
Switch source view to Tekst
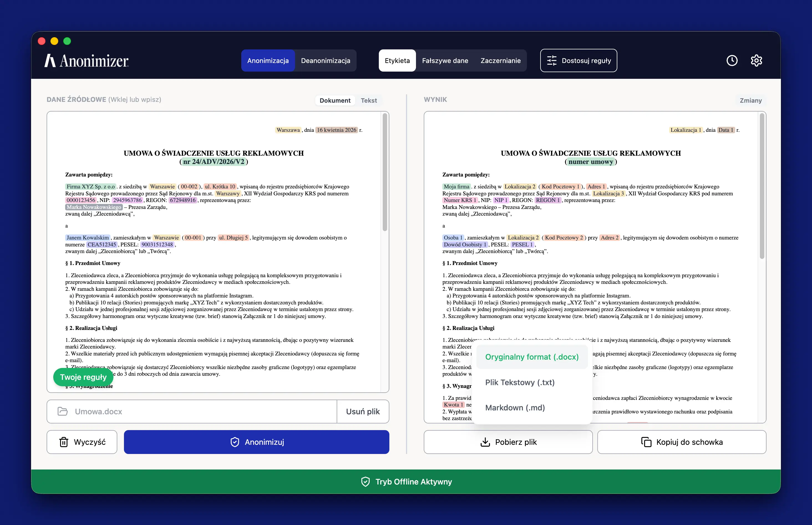tap(369, 100)
